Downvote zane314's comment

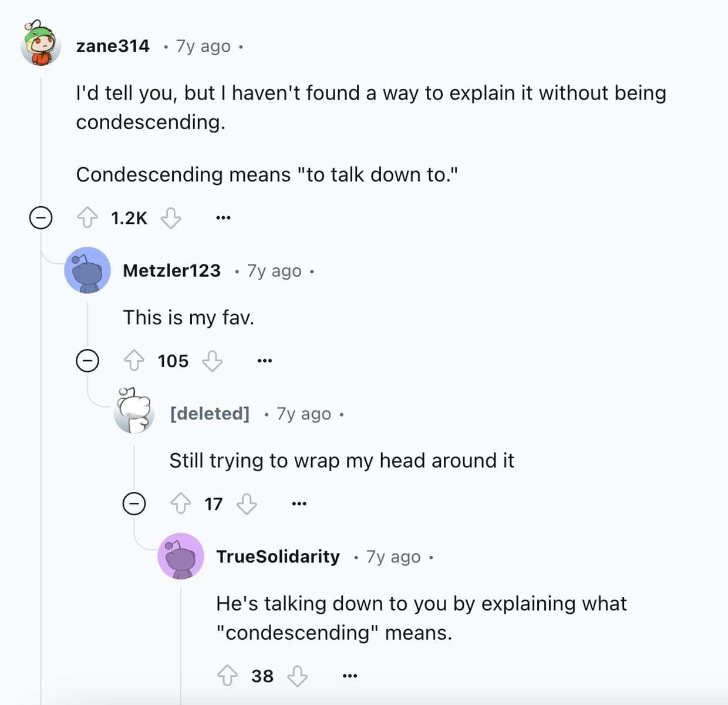click(171, 218)
